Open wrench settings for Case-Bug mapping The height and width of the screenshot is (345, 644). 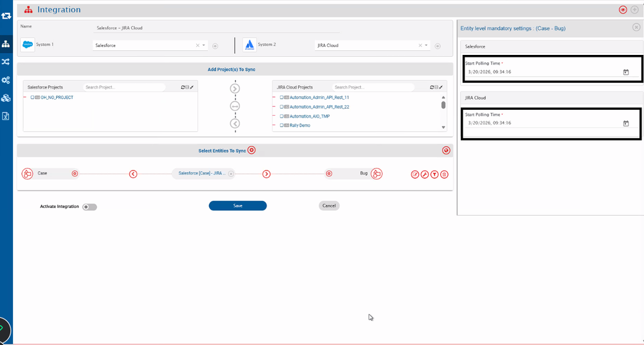tap(425, 174)
